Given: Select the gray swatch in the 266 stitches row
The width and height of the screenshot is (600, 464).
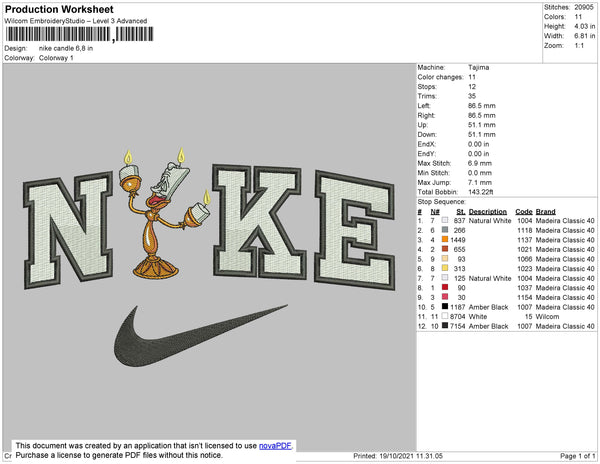Looking at the screenshot, I should tap(445, 230).
